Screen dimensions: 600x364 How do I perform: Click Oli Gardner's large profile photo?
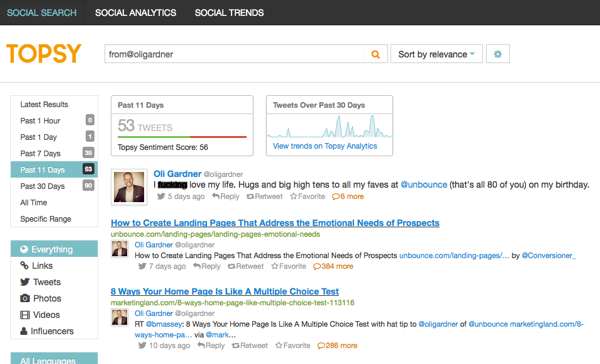pos(129,187)
